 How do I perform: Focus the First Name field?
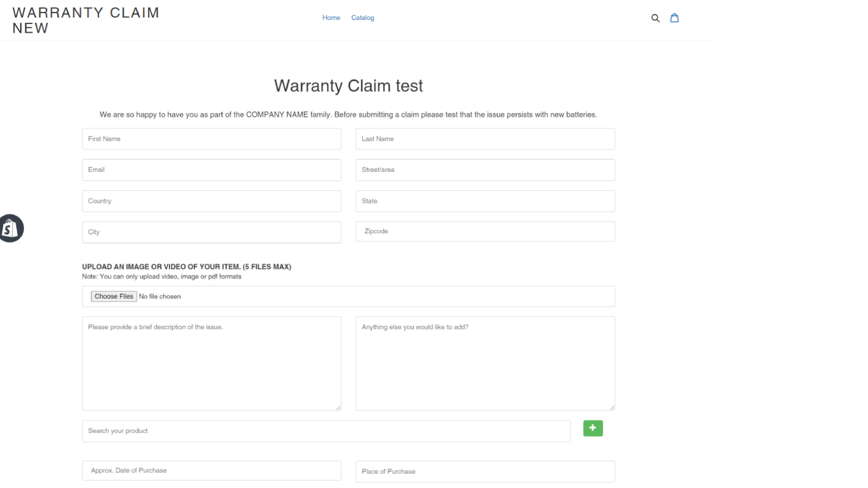click(x=212, y=139)
